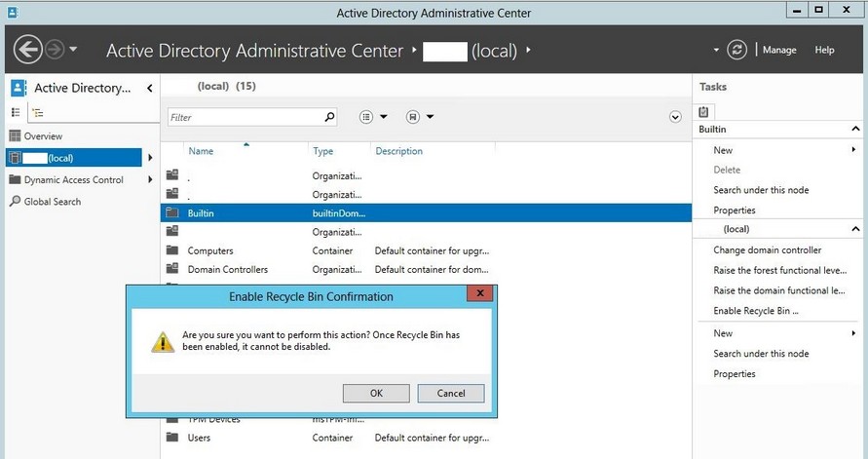Open Properties under Builtin tasks
Viewport: 868px width, 459px height.
pyautogui.click(x=735, y=210)
